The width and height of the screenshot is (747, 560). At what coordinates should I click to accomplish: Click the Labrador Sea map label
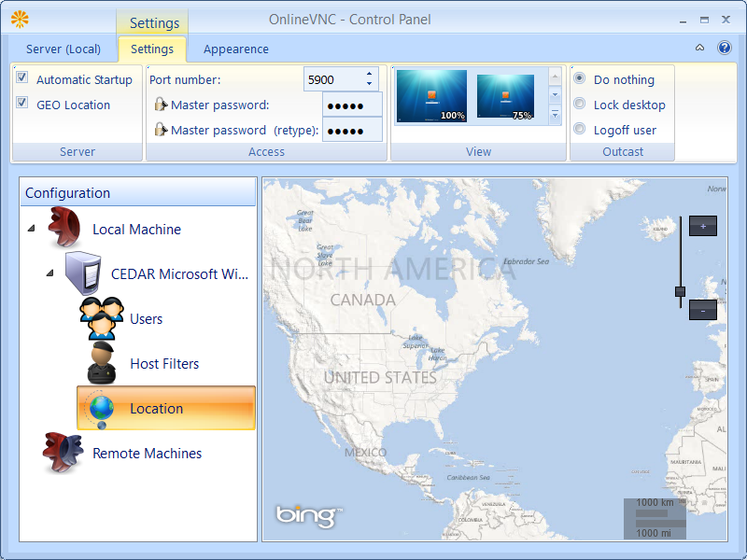(527, 261)
